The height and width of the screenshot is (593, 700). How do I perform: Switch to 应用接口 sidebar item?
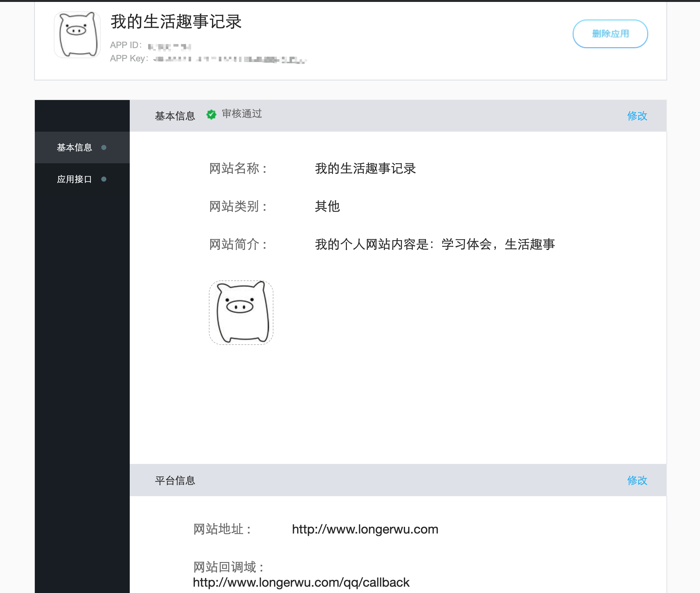(74, 179)
